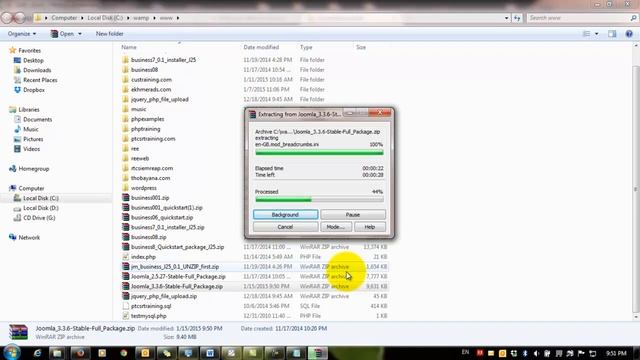Viewport: 640px width, 360px height.
Task: Click the taskbar clock showing 9:51 PM
Action: click(616, 353)
